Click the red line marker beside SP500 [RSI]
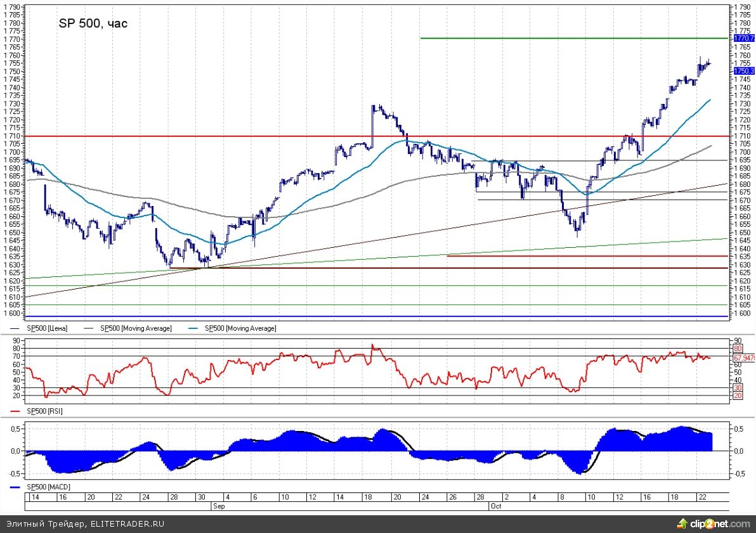Image resolution: width=756 pixels, height=533 pixels. [16, 411]
